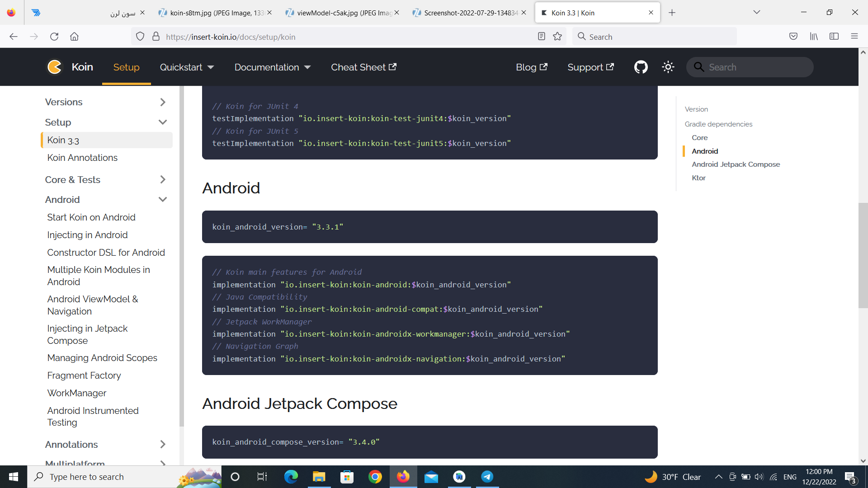Show site security padlock info
This screenshot has height=488, width=868.
pyautogui.click(x=156, y=37)
